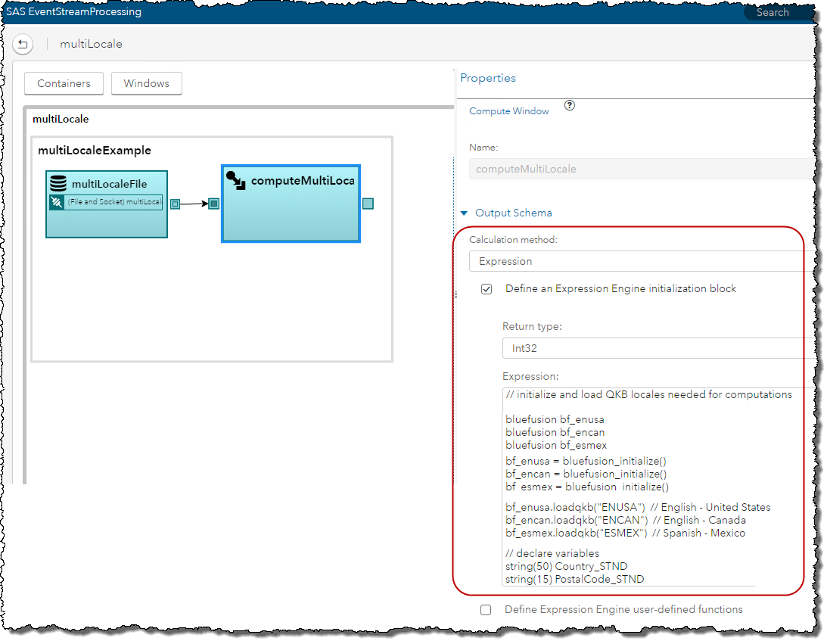Collapse the Output Schema section
The image size is (830, 644).
click(465, 213)
